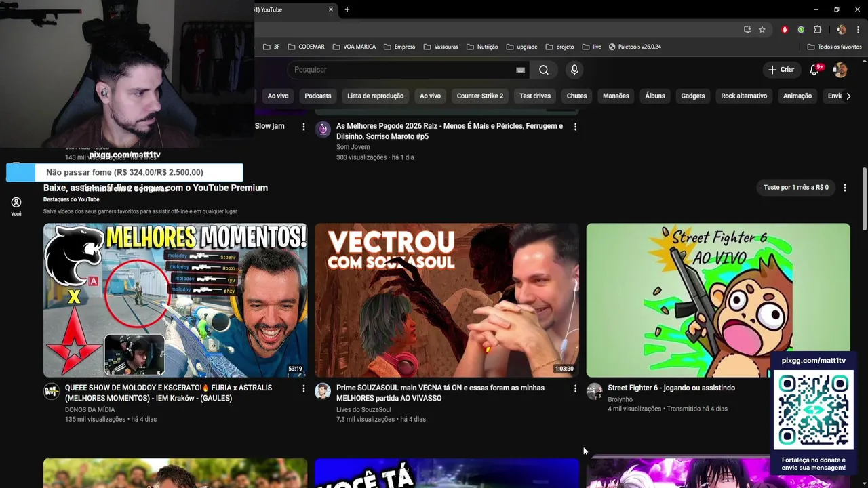The height and width of the screenshot is (488, 868).
Task: Open Street Fighter 6 AO VIVO thumbnail
Action: point(718,300)
